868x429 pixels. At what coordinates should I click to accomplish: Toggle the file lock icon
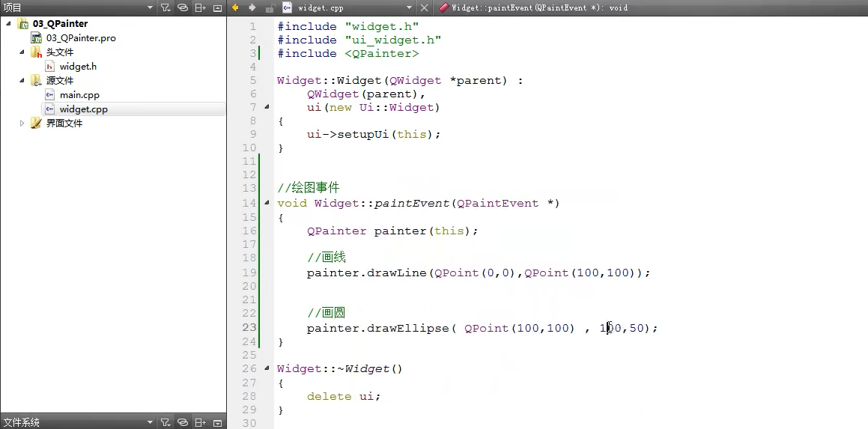(x=270, y=7)
